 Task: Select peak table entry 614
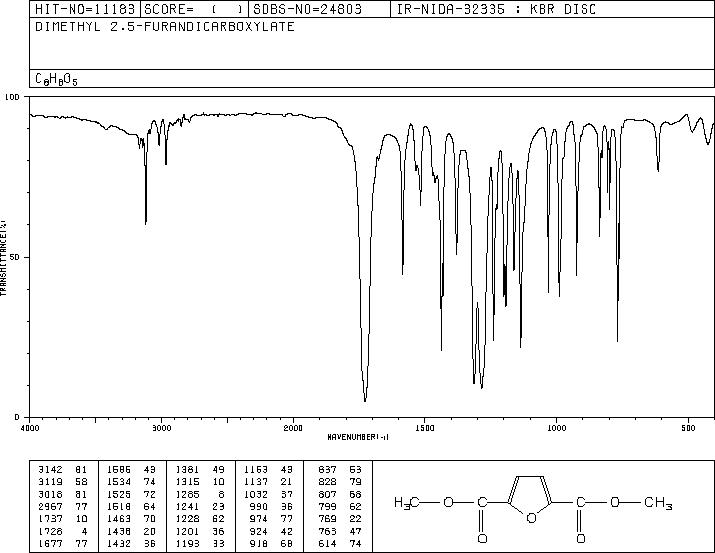click(x=340, y=543)
